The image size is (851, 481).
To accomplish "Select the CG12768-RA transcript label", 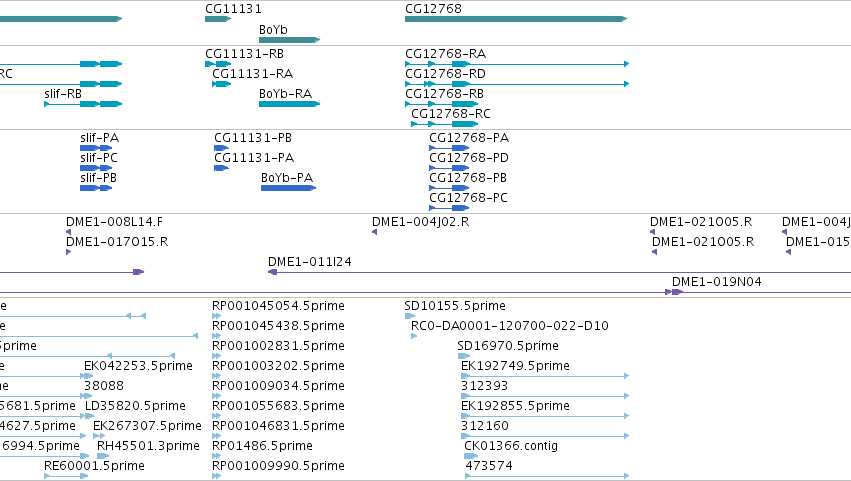I will click(x=446, y=54).
